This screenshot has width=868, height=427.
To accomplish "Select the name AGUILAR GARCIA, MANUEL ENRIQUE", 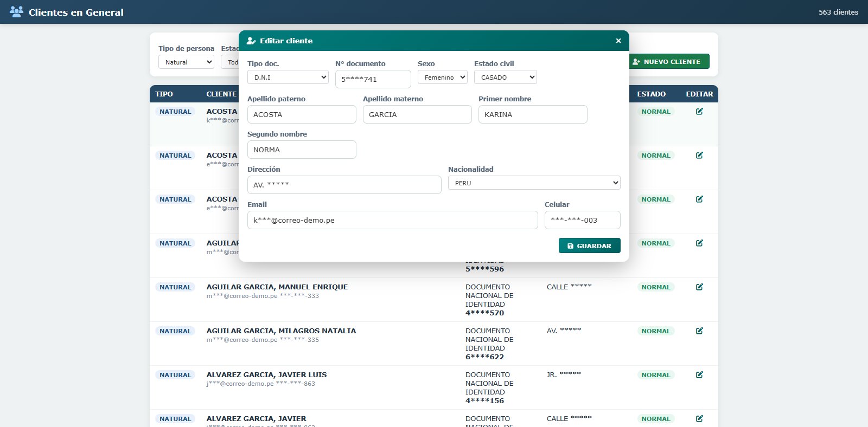I will click(277, 287).
